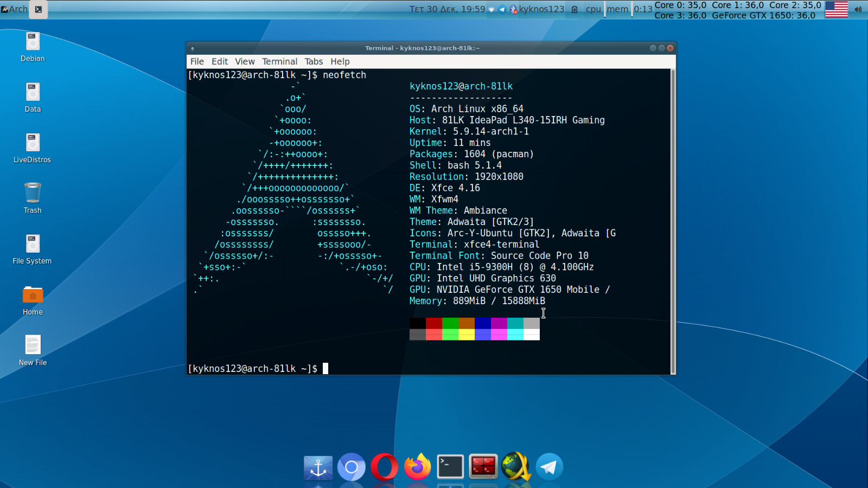Click the 'Packages: 1604 (pacman)' line

(472, 154)
